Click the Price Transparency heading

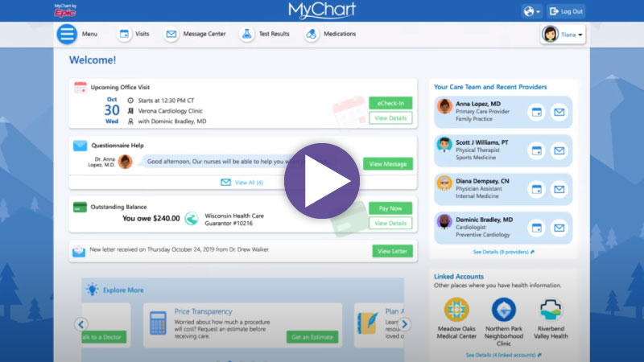tap(203, 311)
